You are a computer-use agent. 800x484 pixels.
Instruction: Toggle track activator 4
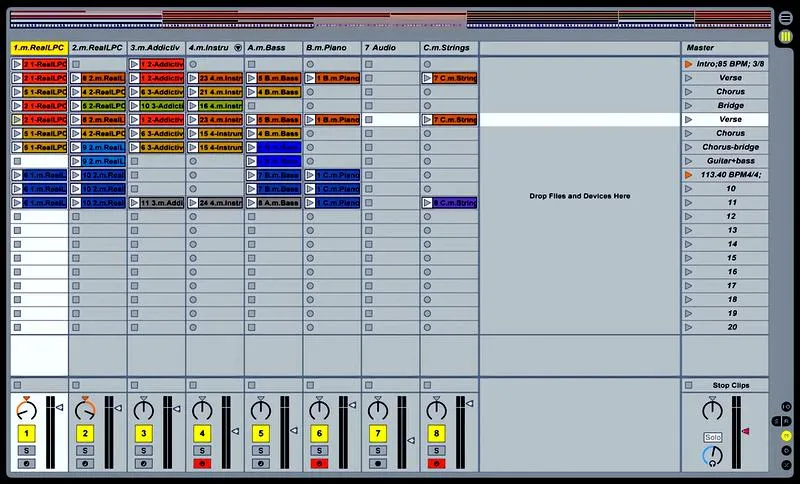click(x=202, y=434)
